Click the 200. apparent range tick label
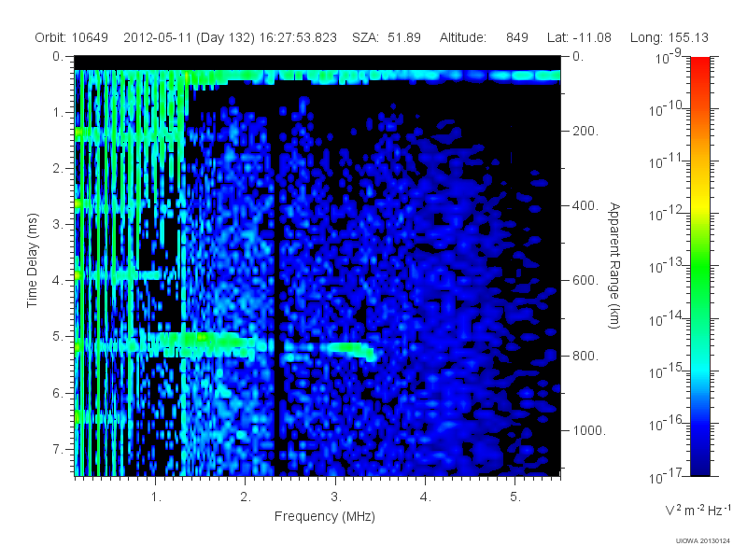 point(585,131)
